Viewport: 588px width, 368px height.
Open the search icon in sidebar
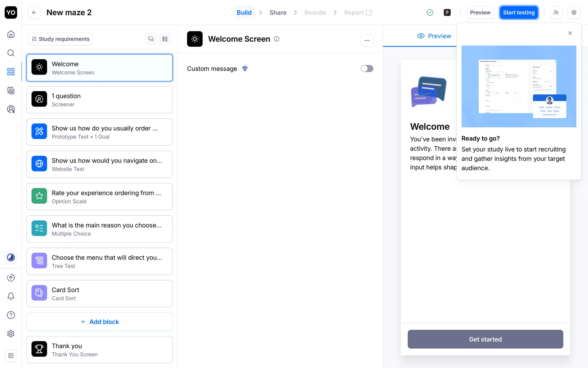(x=11, y=53)
